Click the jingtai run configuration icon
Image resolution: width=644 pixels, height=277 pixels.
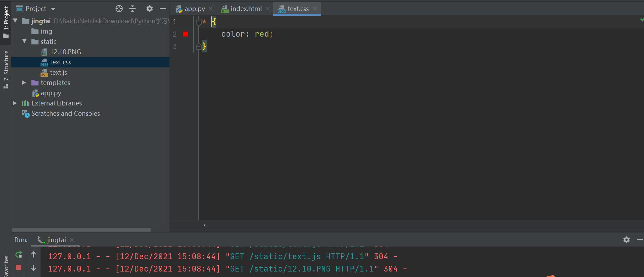click(x=41, y=240)
